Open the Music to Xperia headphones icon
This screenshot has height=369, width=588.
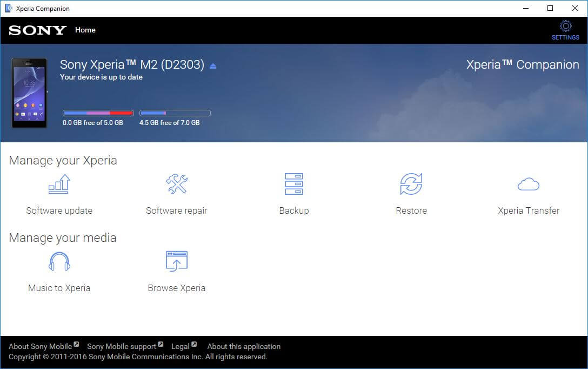click(x=59, y=261)
